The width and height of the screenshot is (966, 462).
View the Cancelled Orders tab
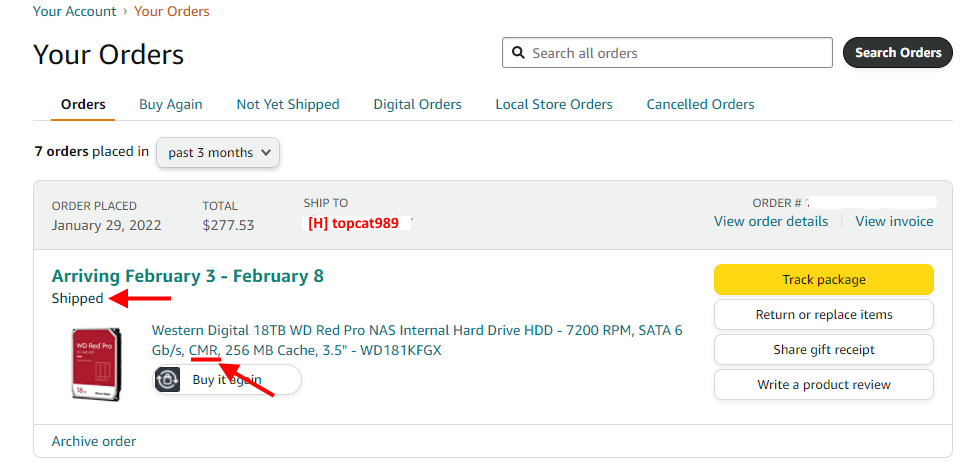click(x=700, y=104)
